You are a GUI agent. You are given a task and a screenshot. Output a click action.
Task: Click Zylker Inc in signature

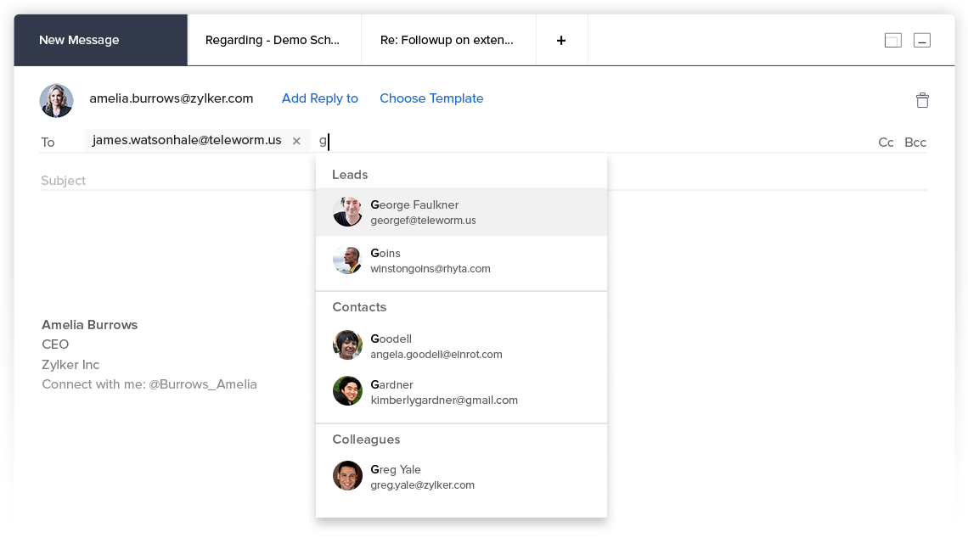pos(70,365)
